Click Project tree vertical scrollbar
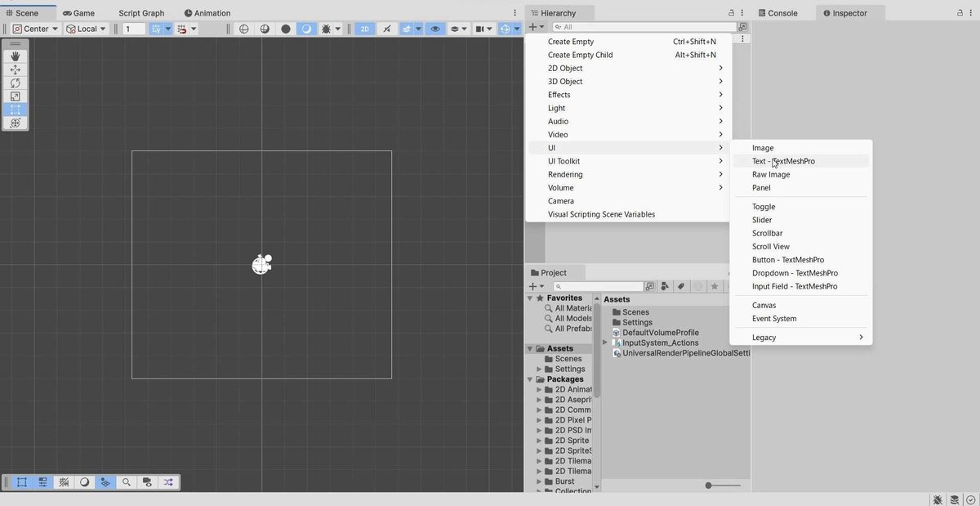This screenshot has width=980, height=506. click(x=597, y=352)
